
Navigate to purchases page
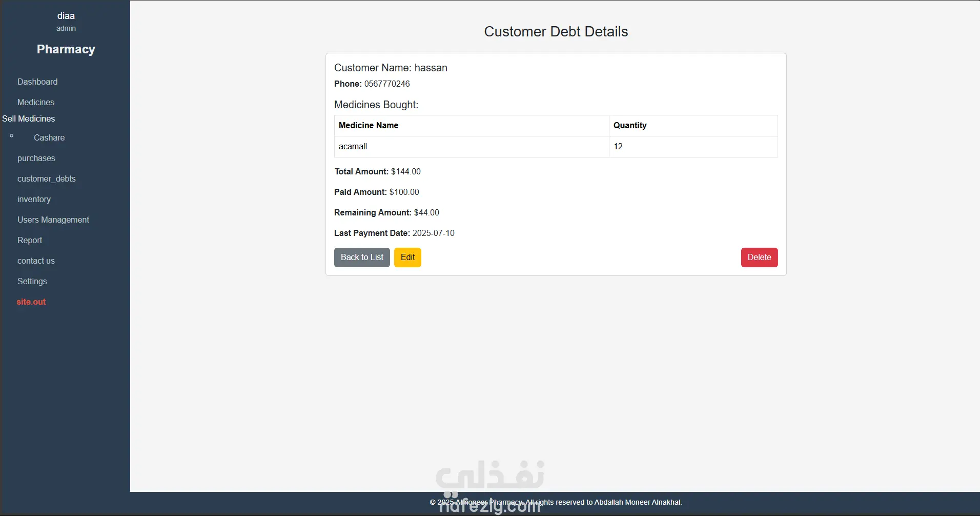pos(36,158)
